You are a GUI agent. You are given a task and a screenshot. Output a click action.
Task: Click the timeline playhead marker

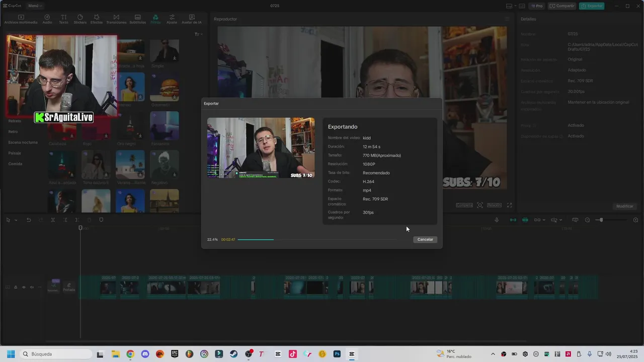coord(80,228)
